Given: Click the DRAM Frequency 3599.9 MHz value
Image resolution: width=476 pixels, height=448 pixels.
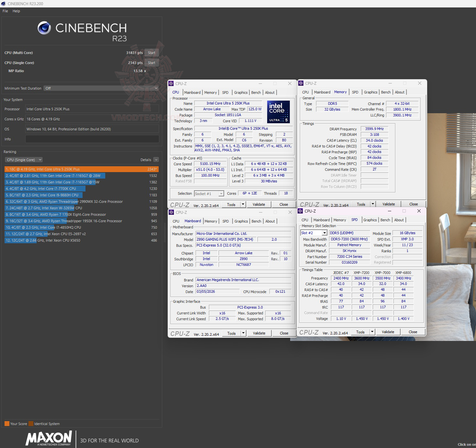Looking at the screenshot, I should (374, 129).
